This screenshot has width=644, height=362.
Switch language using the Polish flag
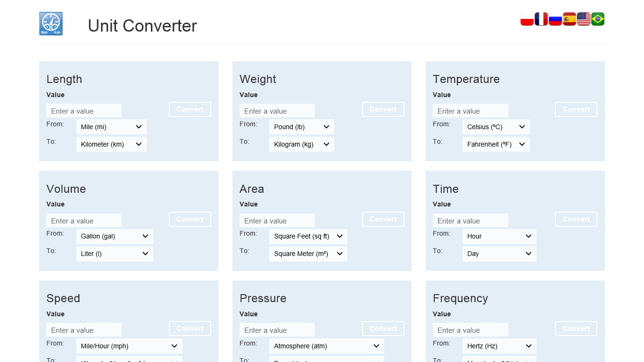click(527, 19)
